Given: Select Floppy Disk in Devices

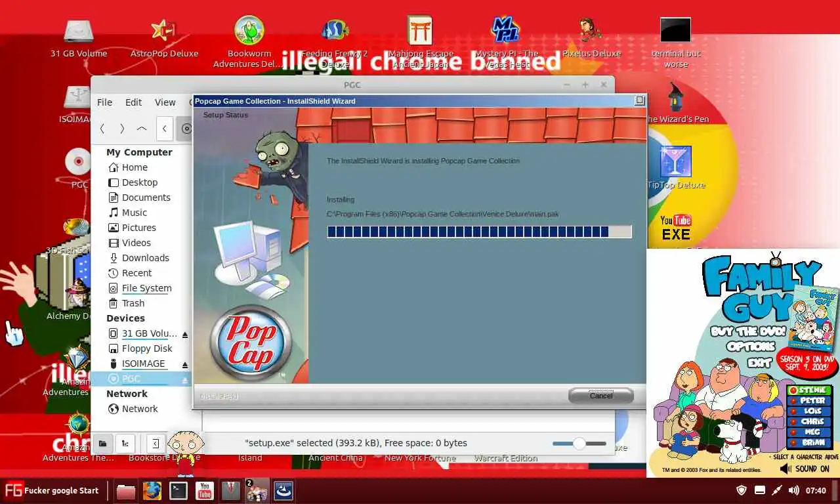Looking at the screenshot, I should pos(146,348).
